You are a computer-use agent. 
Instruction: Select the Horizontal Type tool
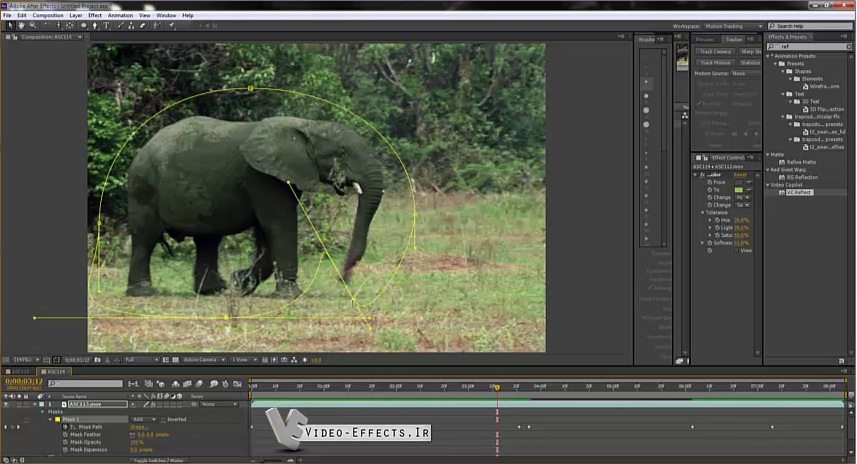coord(106,26)
